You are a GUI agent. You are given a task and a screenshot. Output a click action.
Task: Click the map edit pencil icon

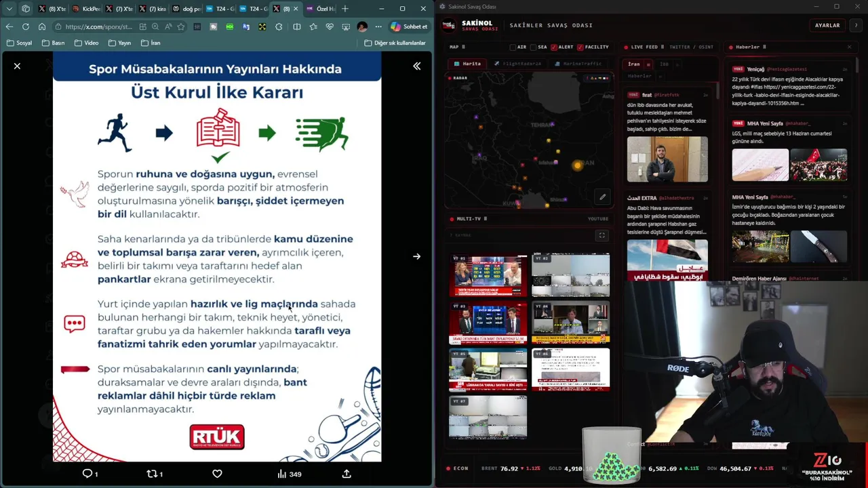602,197
